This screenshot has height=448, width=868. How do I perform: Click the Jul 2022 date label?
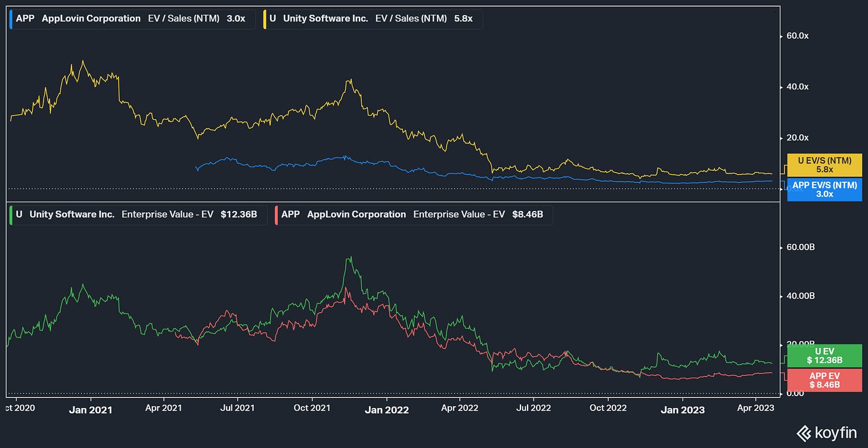pos(533,408)
